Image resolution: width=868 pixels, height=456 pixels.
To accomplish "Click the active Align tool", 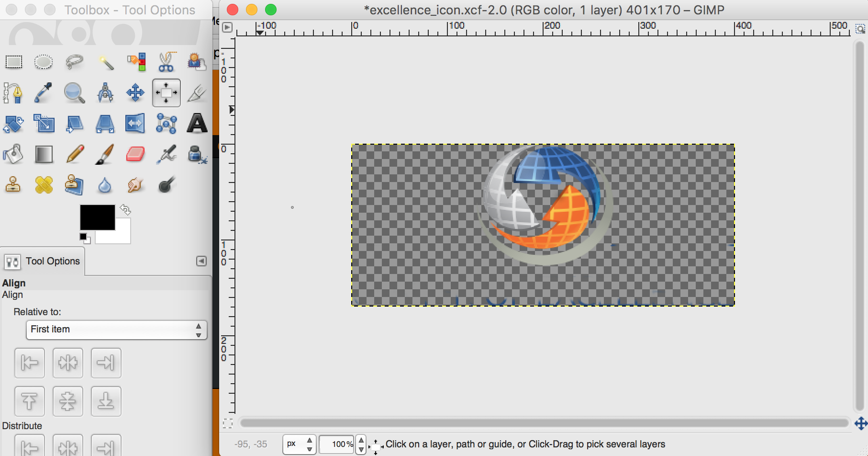I will tap(166, 92).
